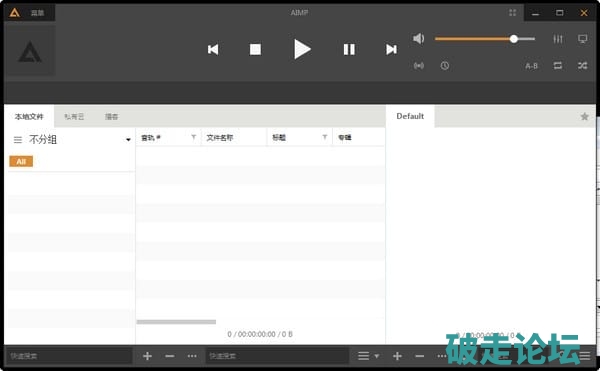The image size is (600, 371).
Task: Minimize the AIMP window
Action: pos(535,13)
